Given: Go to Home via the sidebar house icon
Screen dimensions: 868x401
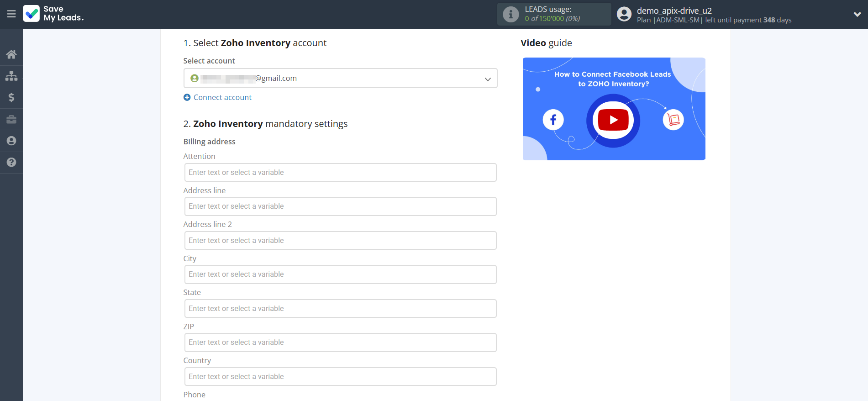Looking at the screenshot, I should click(11, 54).
